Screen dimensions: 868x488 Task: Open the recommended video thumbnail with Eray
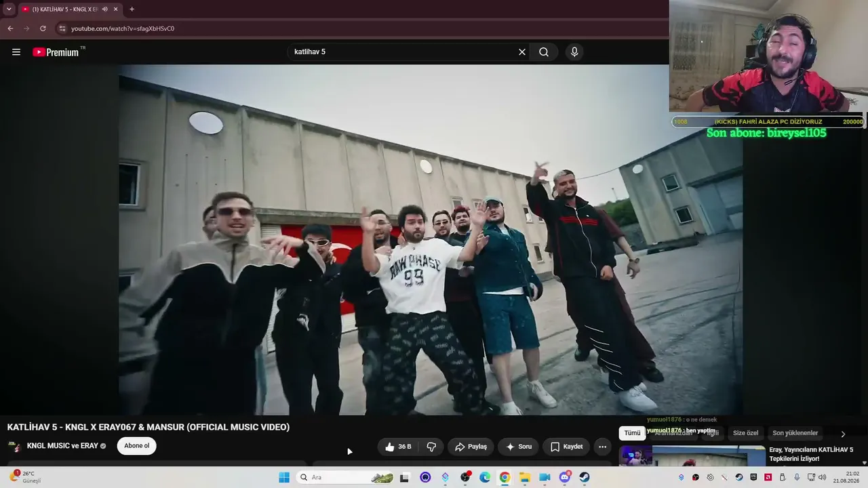click(692, 456)
